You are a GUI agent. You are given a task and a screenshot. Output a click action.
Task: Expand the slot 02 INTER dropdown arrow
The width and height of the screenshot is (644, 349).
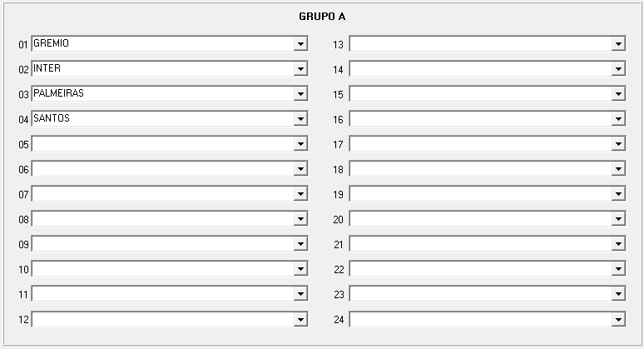(x=300, y=68)
